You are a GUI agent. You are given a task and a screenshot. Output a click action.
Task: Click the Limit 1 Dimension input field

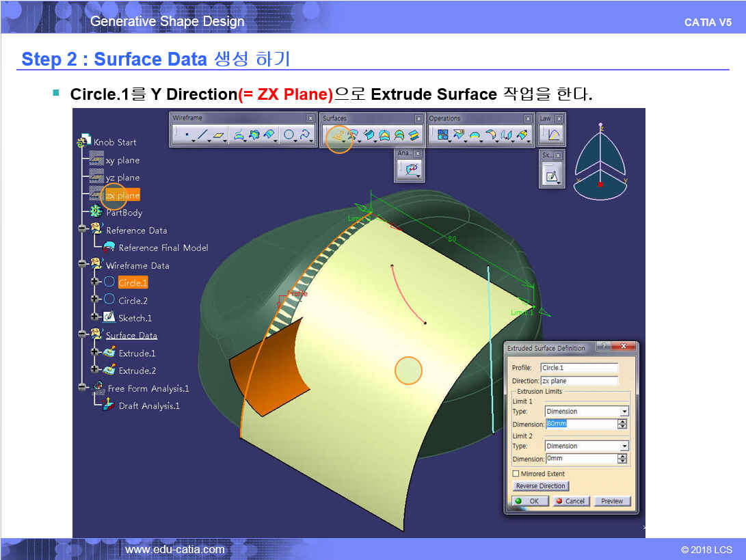(581, 424)
